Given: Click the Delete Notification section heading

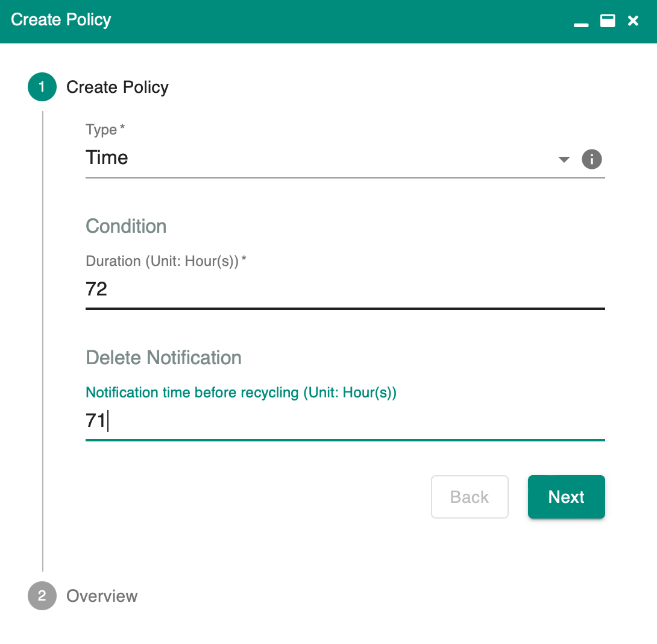Looking at the screenshot, I should (x=163, y=358).
